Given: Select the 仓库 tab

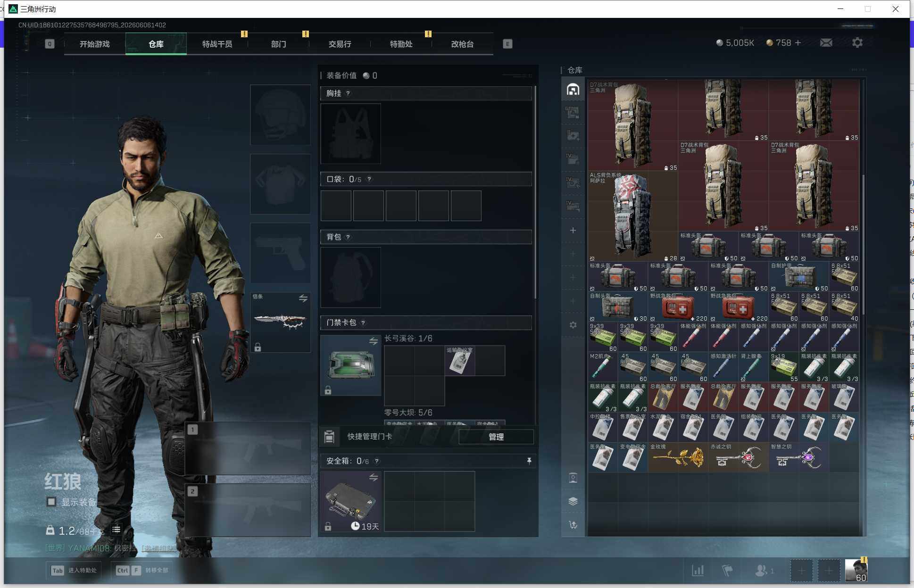Looking at the screenshot, I should 156,44.
